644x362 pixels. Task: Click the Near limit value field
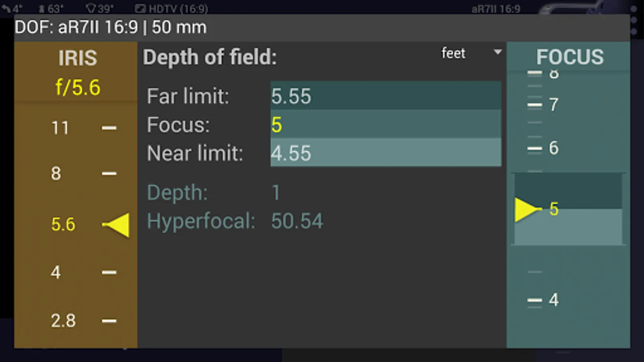point(385,153)
